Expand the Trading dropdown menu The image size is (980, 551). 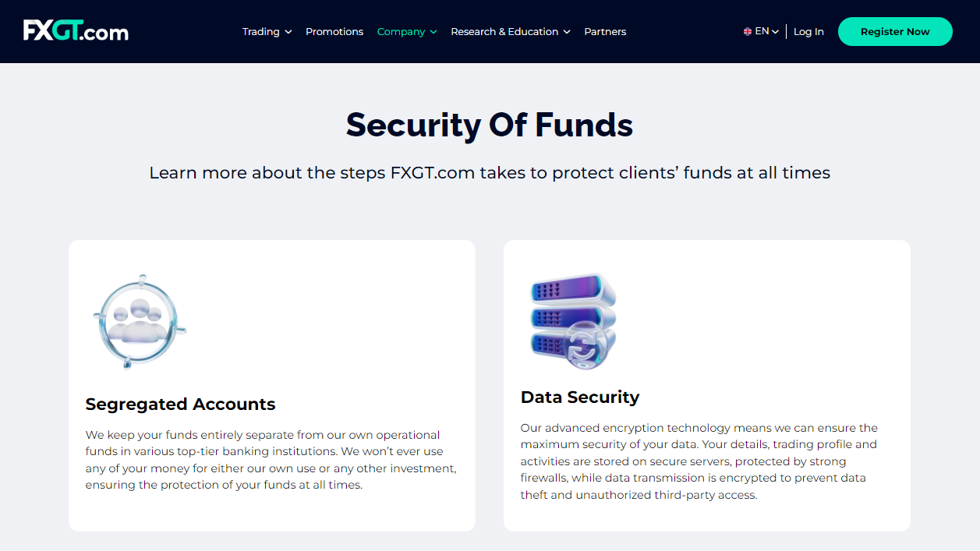[x=267, y=31]
